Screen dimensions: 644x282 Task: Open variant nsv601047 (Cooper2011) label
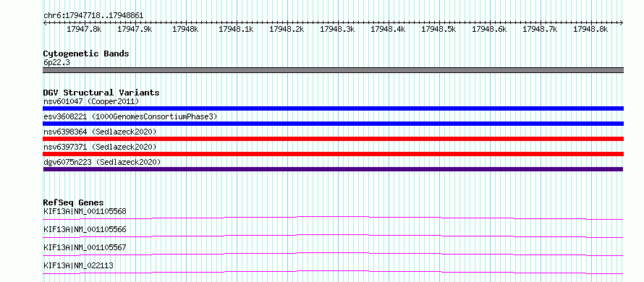pyautogui.click(x=91, y=101)
